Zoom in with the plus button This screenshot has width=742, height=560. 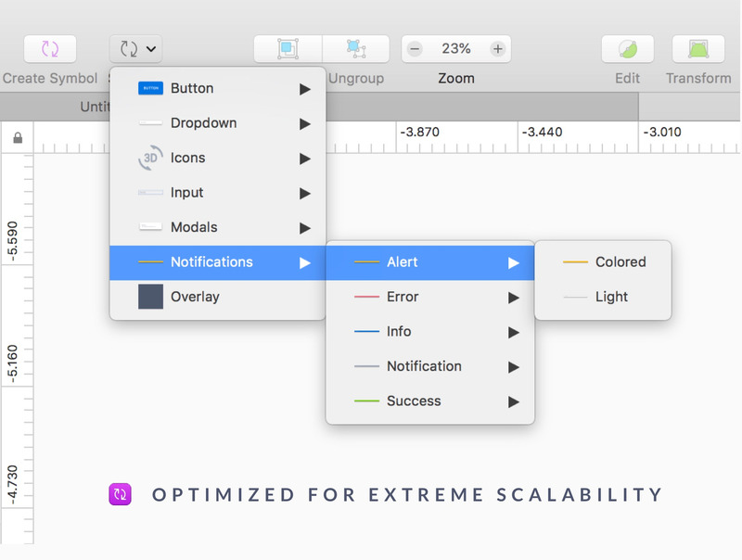coord(498,49)
